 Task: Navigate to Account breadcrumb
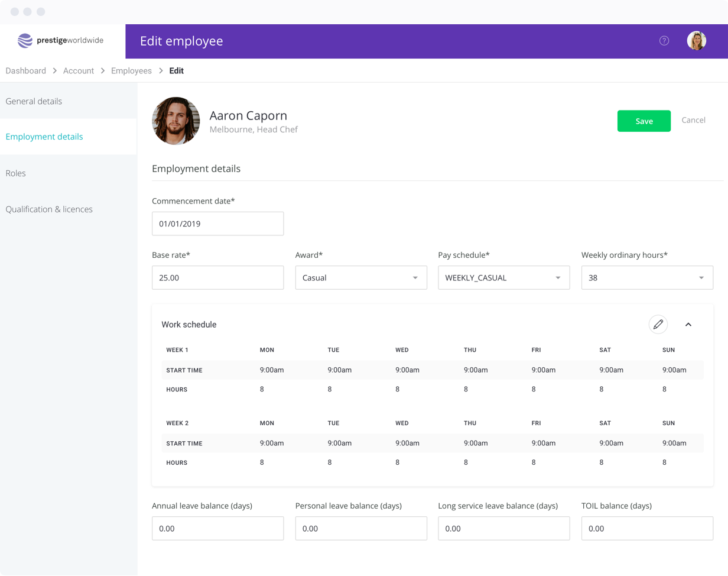point(79,71)
